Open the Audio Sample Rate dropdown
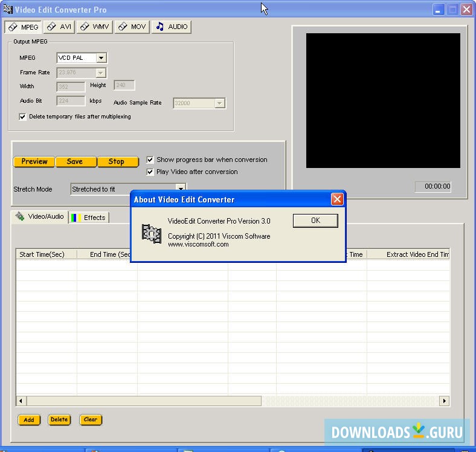 click(220, 103)
